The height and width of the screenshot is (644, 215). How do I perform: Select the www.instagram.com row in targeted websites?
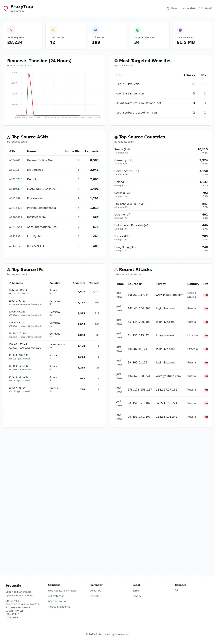coord(161,93)
